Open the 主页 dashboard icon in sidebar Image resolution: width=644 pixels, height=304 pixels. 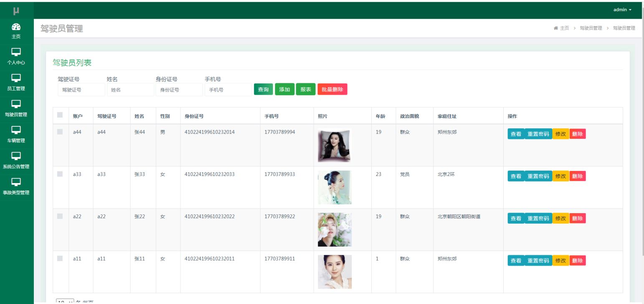16,27
